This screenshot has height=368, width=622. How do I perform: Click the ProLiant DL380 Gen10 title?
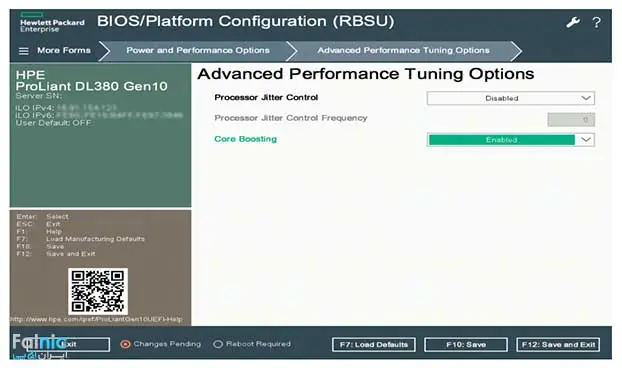(x=92, y=86)
